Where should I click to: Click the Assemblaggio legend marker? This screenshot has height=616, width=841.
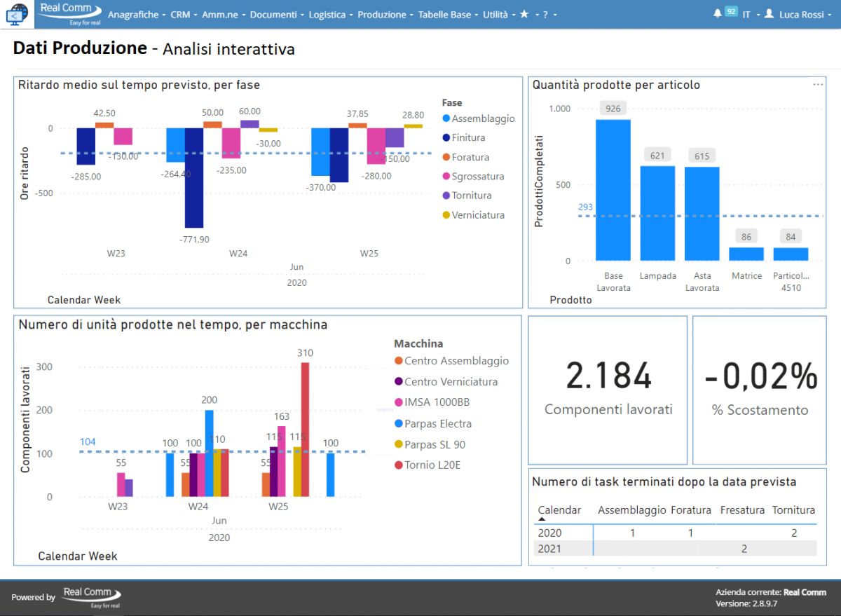446,119
